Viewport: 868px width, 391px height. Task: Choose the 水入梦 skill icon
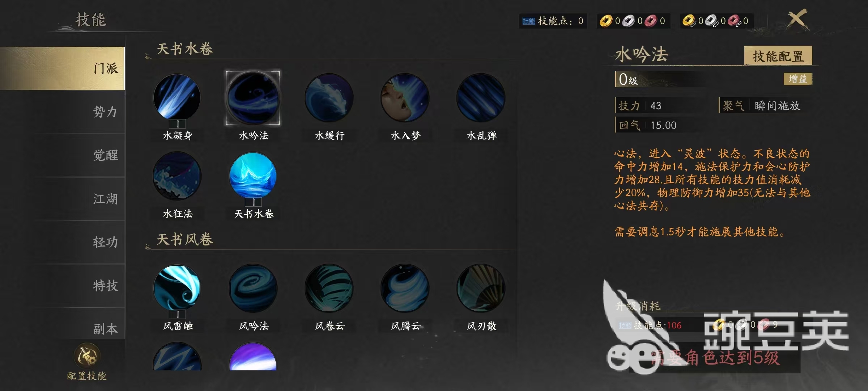coord(405,98)
